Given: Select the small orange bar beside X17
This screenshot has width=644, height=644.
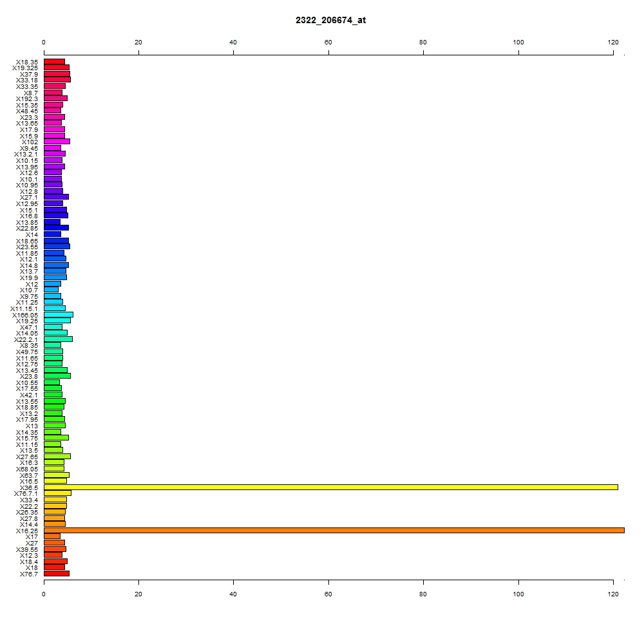Looking at the screenshot, I should pyautogui.click(x=52, y=536).
